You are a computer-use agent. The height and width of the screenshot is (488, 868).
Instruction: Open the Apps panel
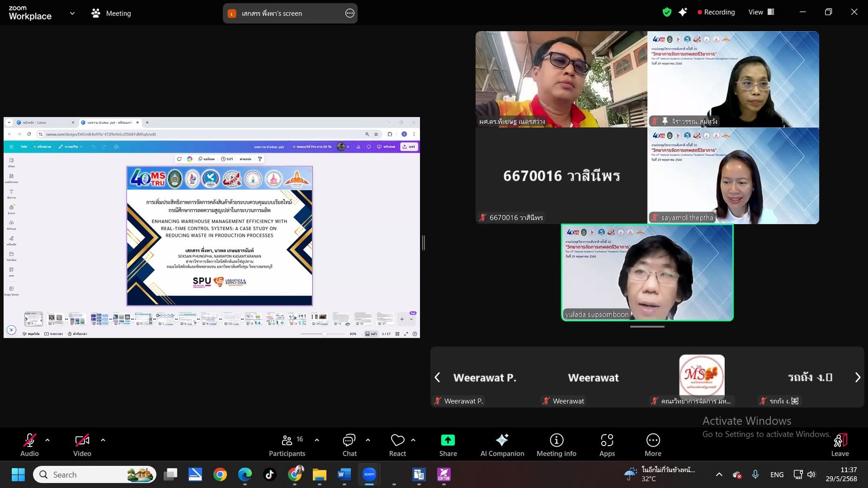pyautogui.click(x=607, y=445)
